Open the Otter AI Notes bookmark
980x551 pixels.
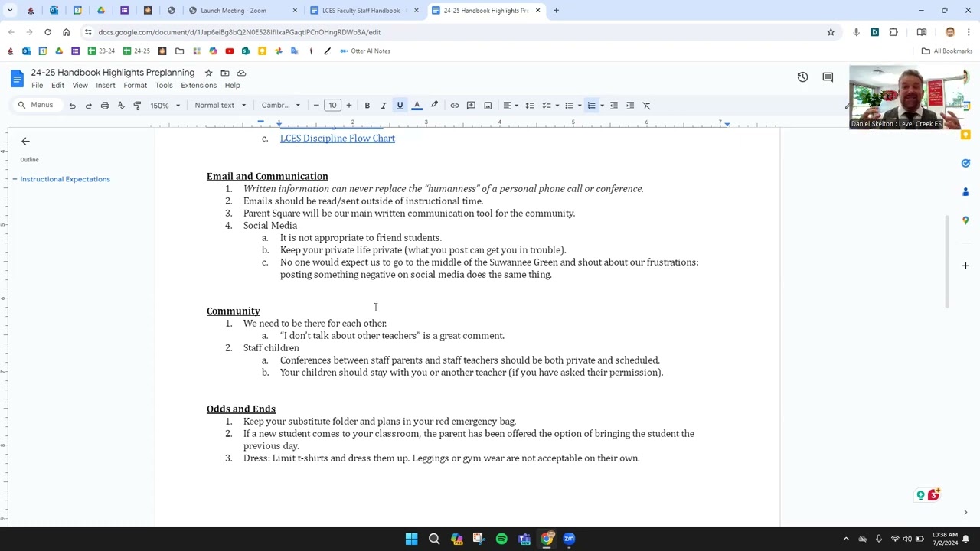(x=365, y=51)
